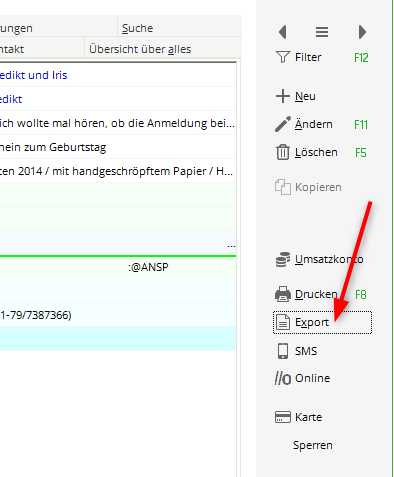
Task: Click the trash icon for Löschen
Action: [x=283, y=152]
